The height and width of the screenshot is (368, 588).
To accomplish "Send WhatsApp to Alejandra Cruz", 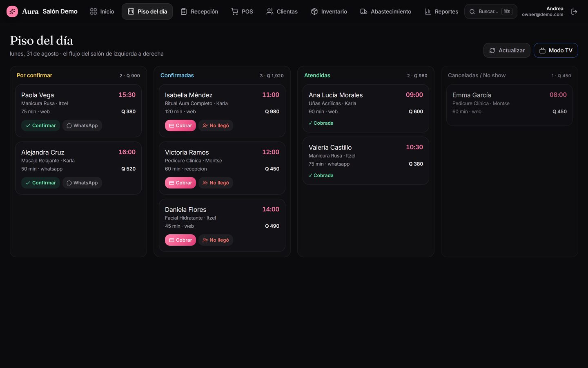I will point(82,183).
